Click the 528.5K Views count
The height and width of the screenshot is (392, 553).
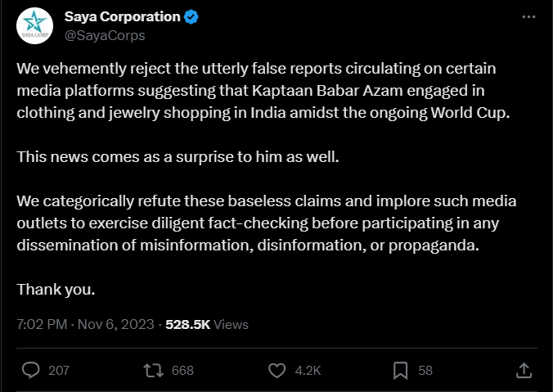pyautogui.click(x=206, y=324)
